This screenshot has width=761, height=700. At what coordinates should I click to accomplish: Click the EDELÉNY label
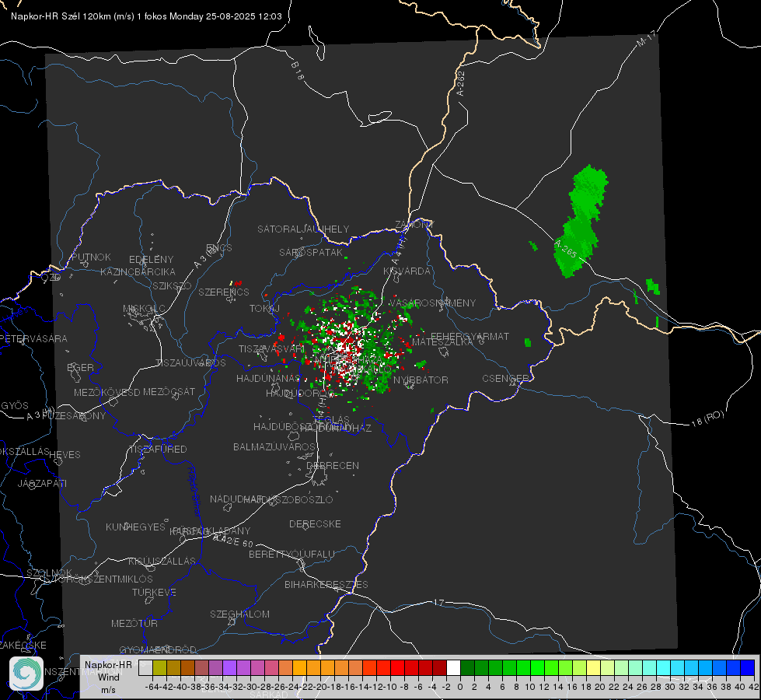point(152,260)
